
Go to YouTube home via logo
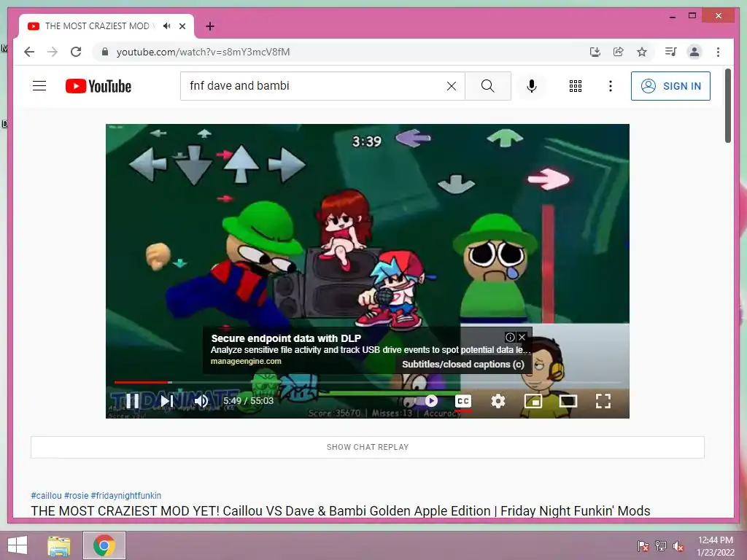(x=98, y=86)
